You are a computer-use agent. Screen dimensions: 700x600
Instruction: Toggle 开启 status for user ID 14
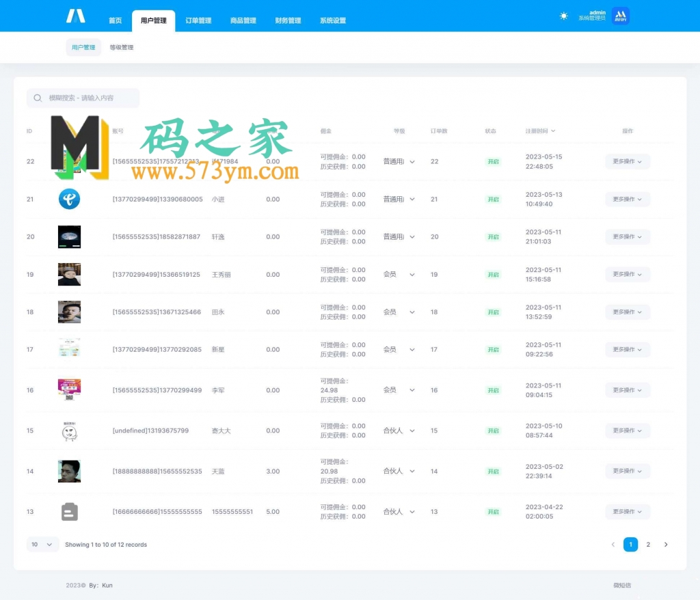(x=493, y=472)
